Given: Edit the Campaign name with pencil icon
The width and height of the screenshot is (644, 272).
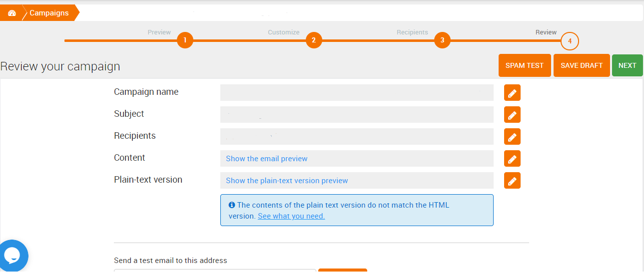Looking at the screenshot, I should point(512,93).
